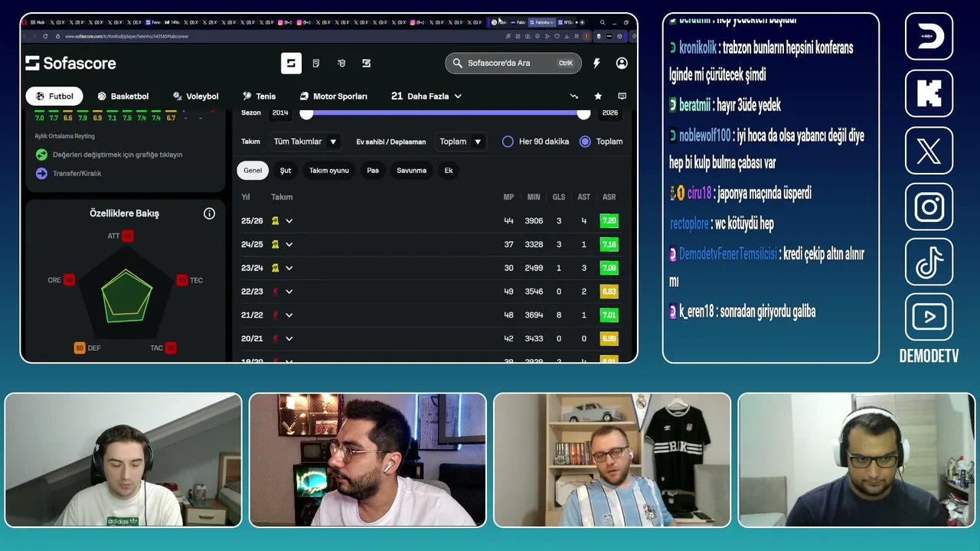Click the info icon in Özelliklere Bakış
980x551 pixels.
tap(209, 214)
